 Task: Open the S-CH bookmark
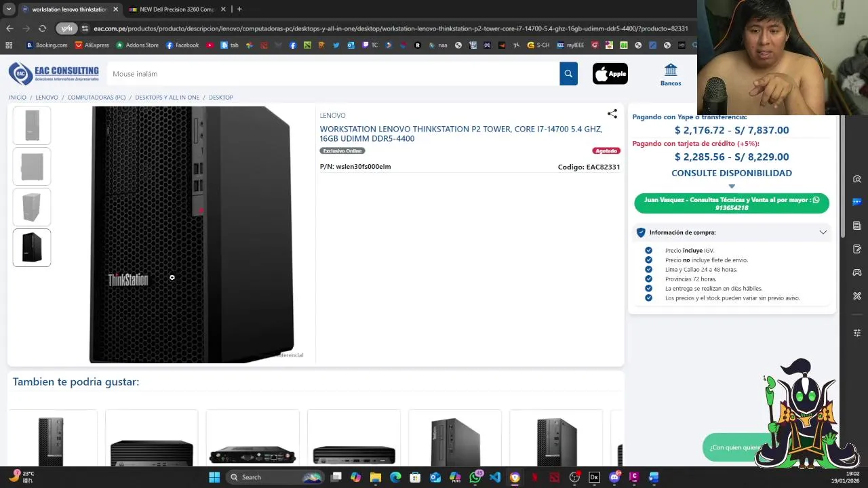tap(538, 45)
